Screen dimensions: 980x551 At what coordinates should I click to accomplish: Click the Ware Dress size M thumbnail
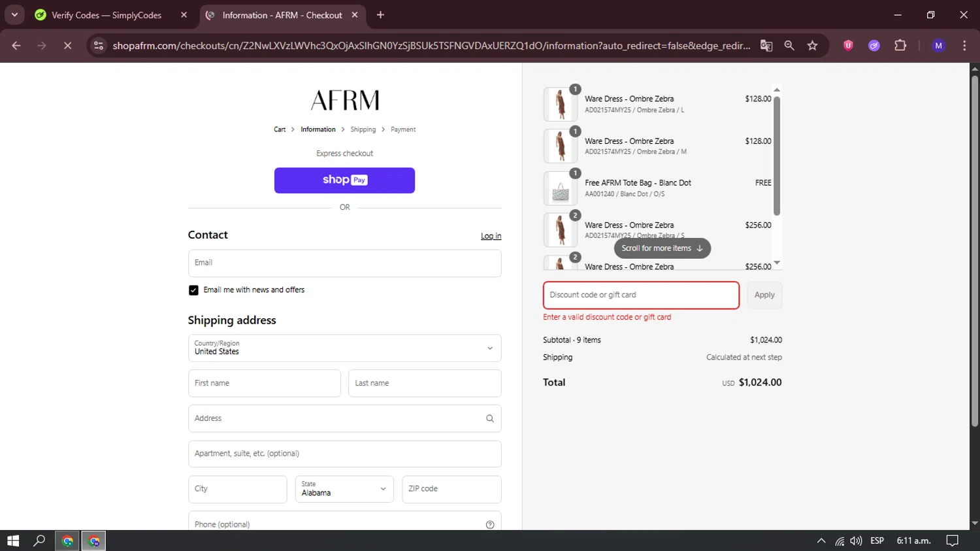561,146
